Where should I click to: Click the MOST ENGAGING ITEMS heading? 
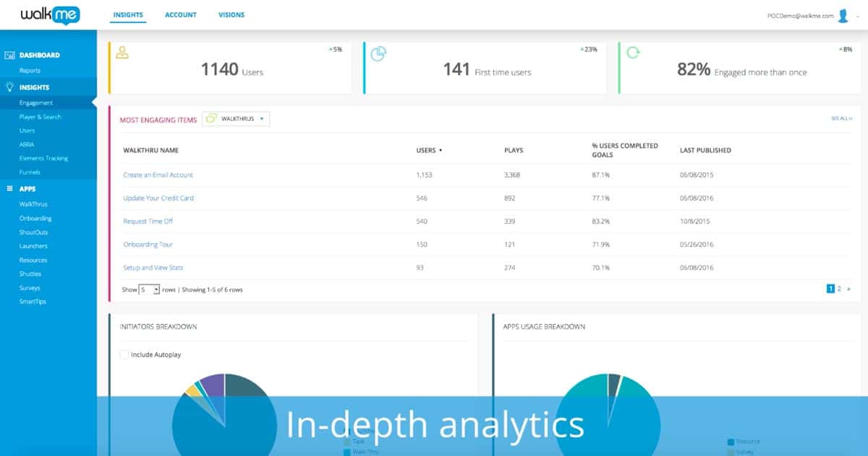pyautogui.click(x=158, y=120)
